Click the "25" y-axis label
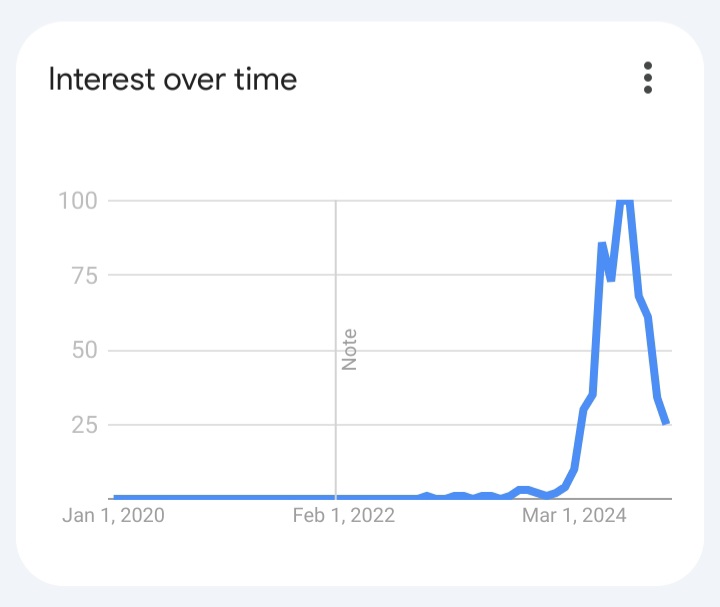 pos(85,425)
